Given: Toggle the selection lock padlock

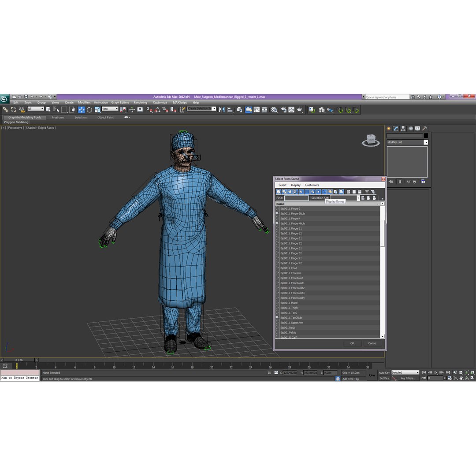Looking at the screenshot, I should point(269,372).
